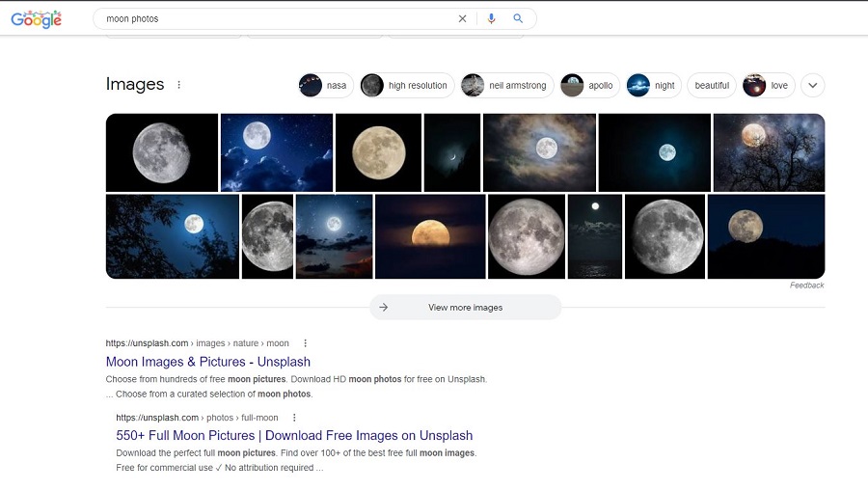Open options for Unsplash full-moon result
Viewport: 868px width, 490px height.
294,418
